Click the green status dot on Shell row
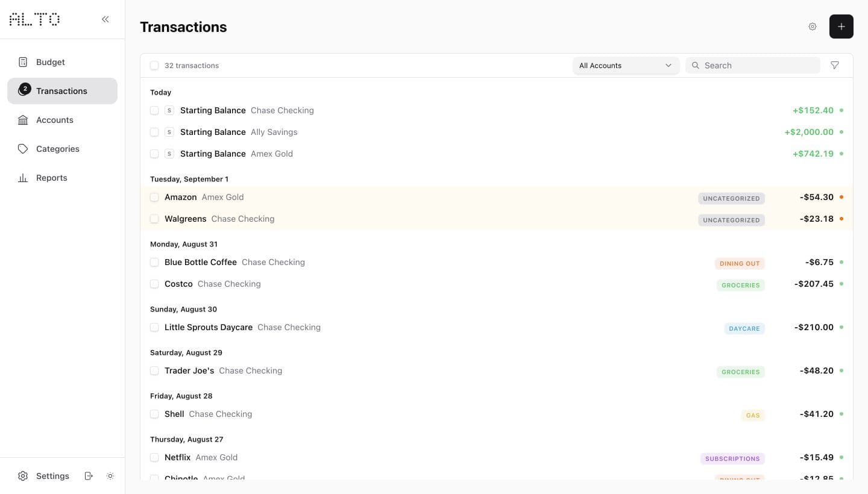This screenshot has width=868, height=494. tap(841, 414)
